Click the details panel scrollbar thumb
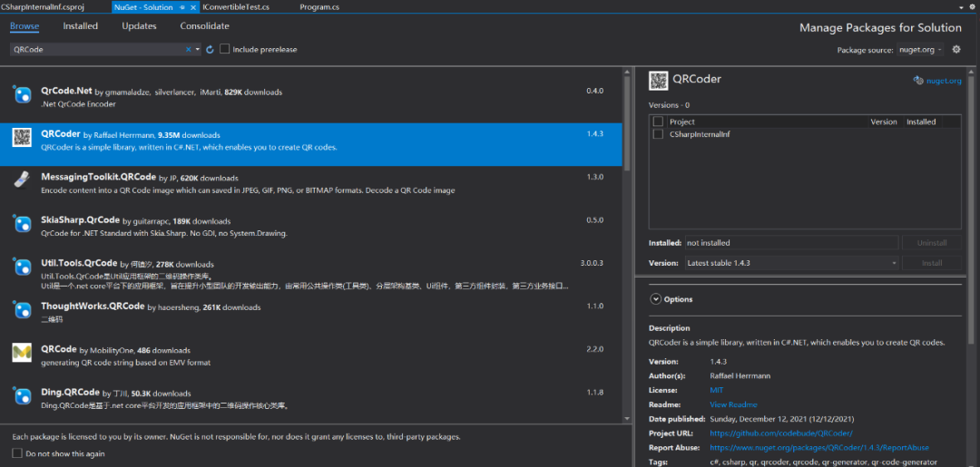Screen dimensions: 980x467 pyautogui.click(x=971, y=209)
